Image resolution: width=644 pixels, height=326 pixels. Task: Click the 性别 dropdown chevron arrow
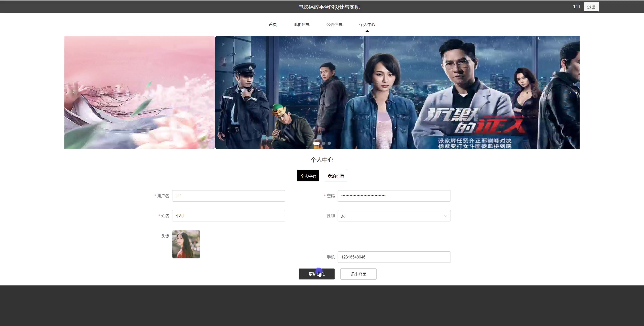click(x=446, y=216)
